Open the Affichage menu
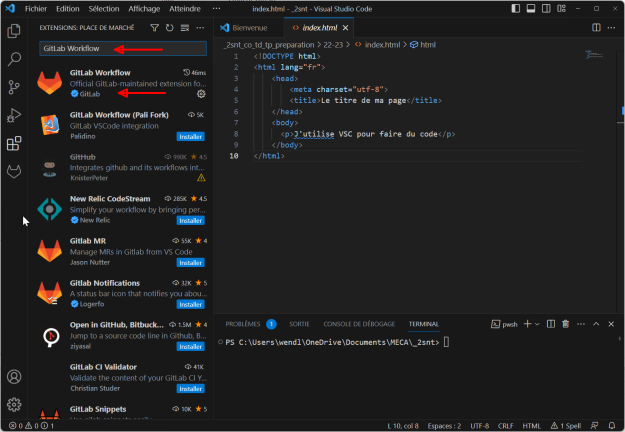Screen dimensions: 625x432 [x=144, y=8]
